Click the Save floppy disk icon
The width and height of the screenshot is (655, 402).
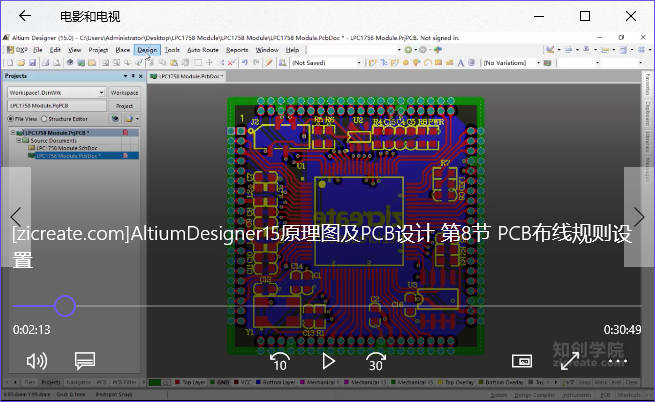tap(32, 63)
